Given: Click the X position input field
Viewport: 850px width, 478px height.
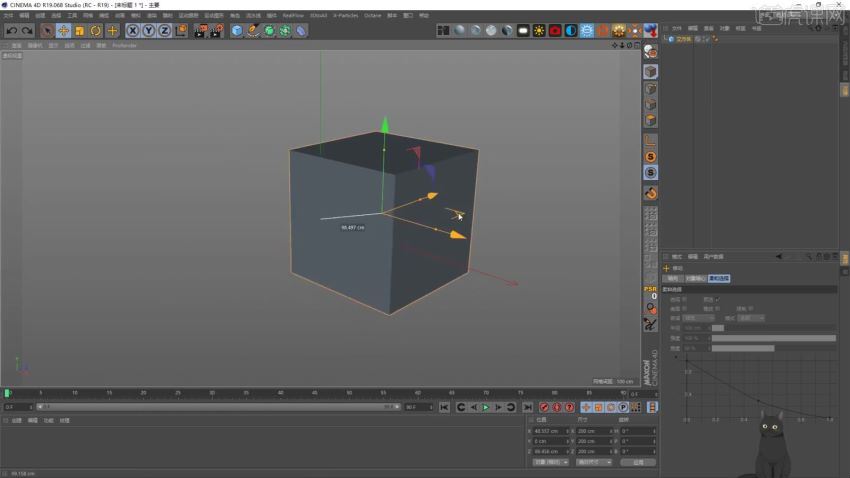Looking at the screenshot, I should [549, 431].
